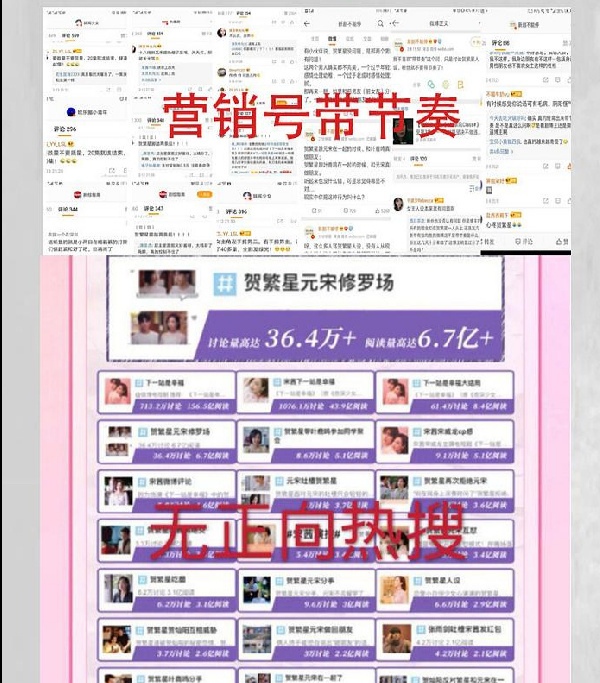
Task: Open the 下一站是幸福大结局 topic title
Action: [452, 383]
